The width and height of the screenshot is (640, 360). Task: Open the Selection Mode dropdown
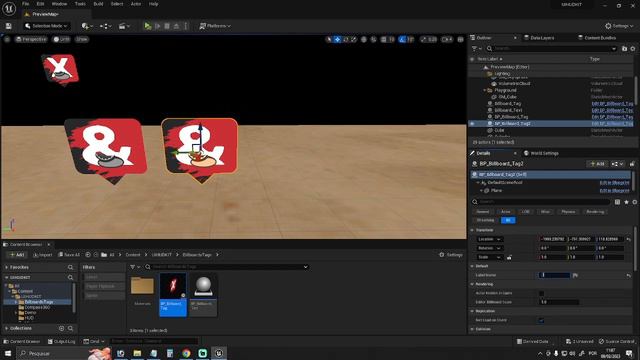click(x=46, y=26)
